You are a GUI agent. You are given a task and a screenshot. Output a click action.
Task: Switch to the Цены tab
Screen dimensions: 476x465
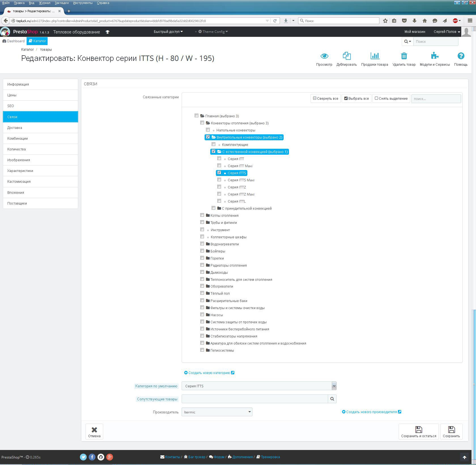pos(41,95)
